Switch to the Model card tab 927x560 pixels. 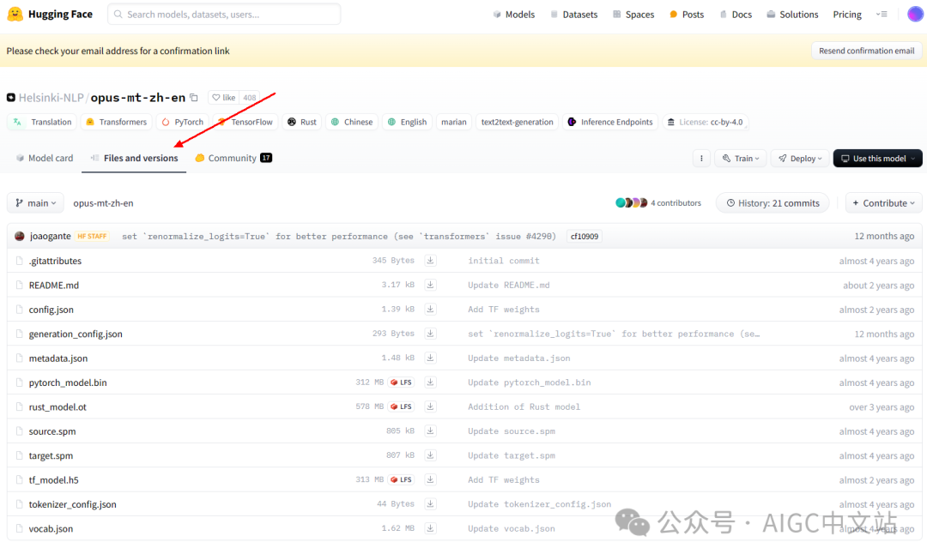45,158
